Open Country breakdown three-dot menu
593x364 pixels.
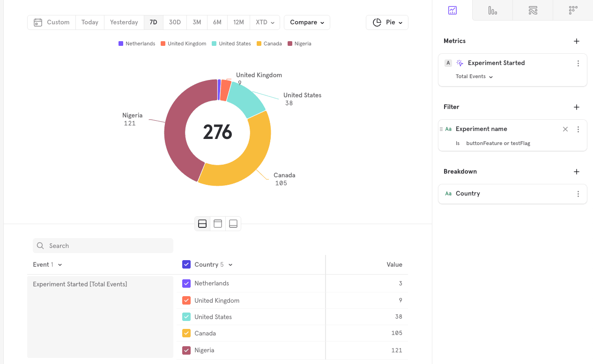pyautogui.click(x=578, y=194)
